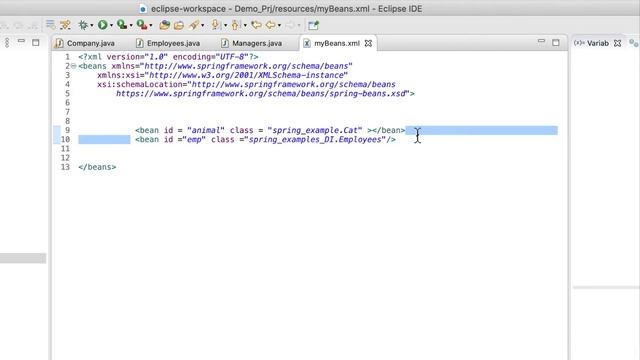Go to Next Annotation icon
The image size is (640, 360).
pos(215,25)
